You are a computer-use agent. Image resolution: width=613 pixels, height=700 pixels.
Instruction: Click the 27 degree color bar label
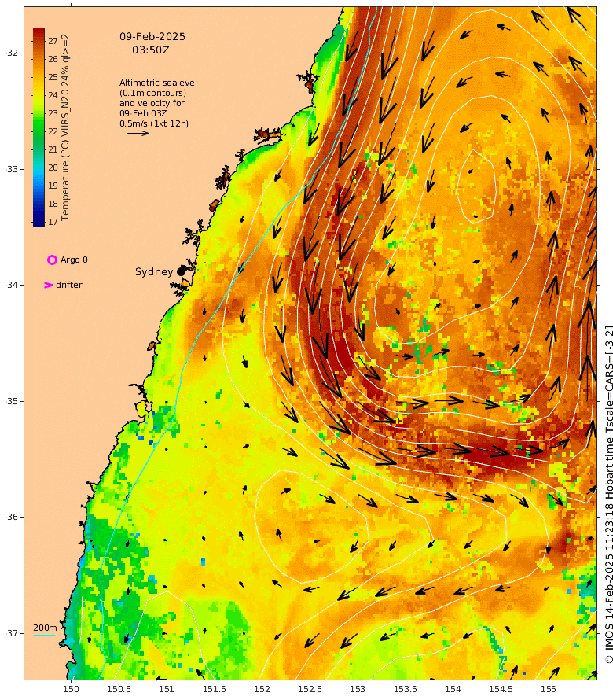[x=53, y=41]
